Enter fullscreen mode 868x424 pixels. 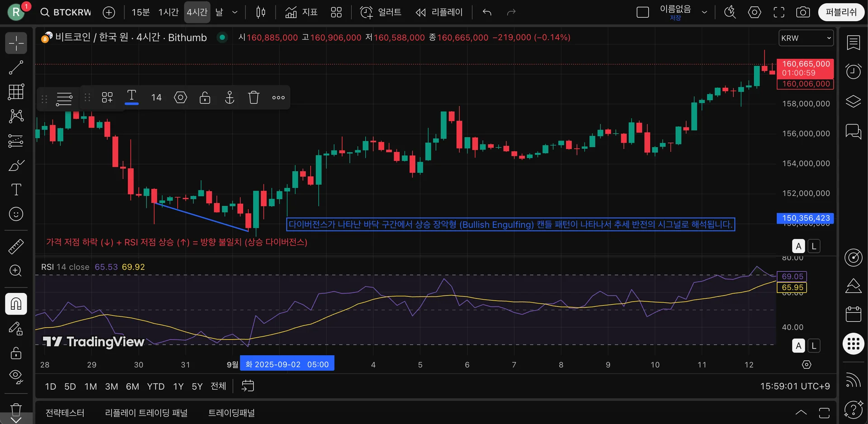point(779,12)
